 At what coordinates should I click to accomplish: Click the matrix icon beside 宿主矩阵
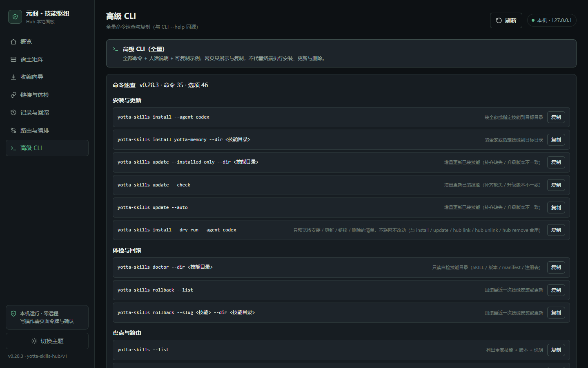click(13, 59)
